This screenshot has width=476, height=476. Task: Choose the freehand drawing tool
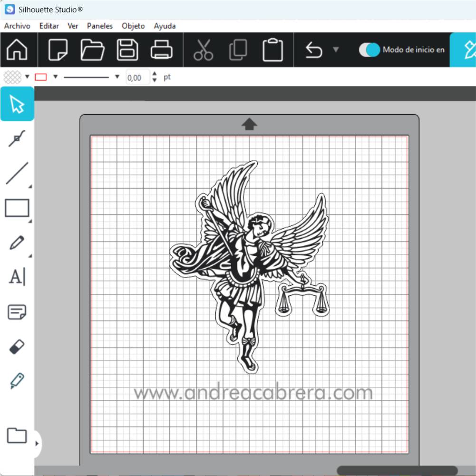(x=17, y=243)
